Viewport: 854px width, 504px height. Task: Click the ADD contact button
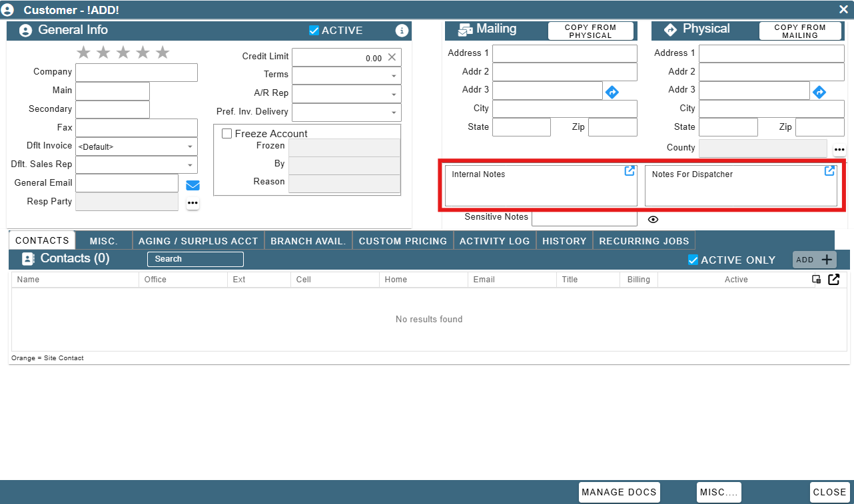coord(814,260)
